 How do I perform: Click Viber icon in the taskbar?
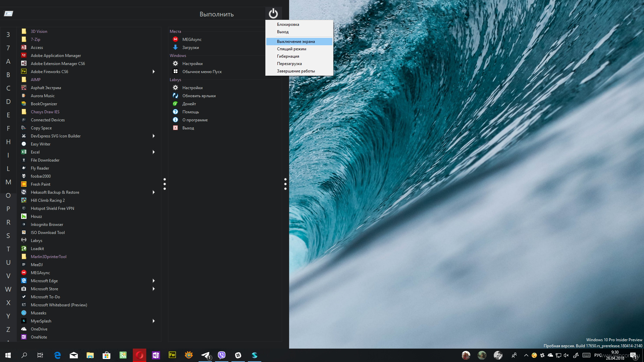pos(222,355)
